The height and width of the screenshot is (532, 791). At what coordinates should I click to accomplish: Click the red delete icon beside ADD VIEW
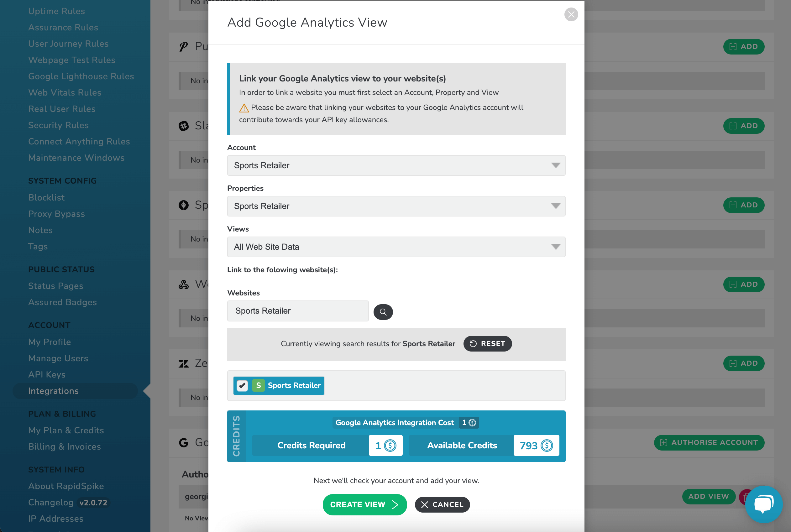[745, 497]
